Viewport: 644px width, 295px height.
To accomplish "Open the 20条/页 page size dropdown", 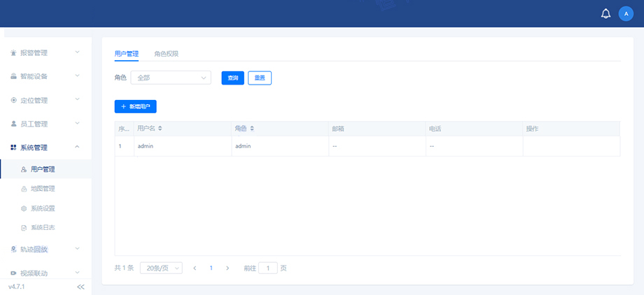I will pyautogui.click(x=161, y=268).
